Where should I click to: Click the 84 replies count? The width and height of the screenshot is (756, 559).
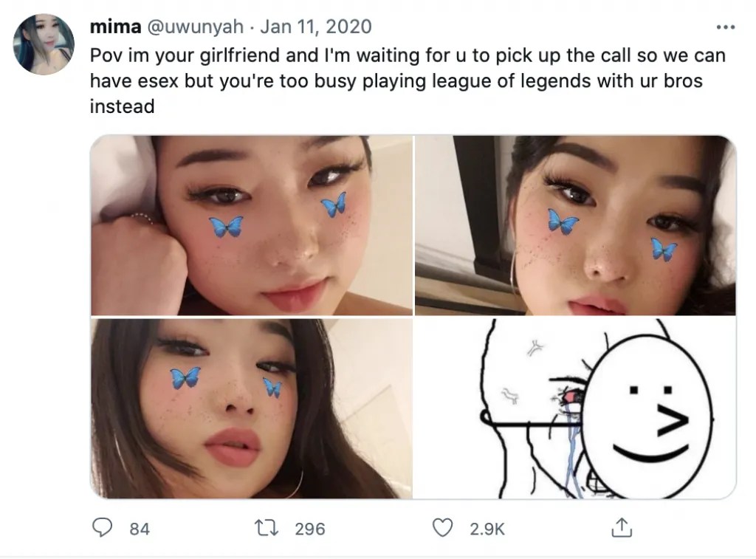(x=140, y=529)
